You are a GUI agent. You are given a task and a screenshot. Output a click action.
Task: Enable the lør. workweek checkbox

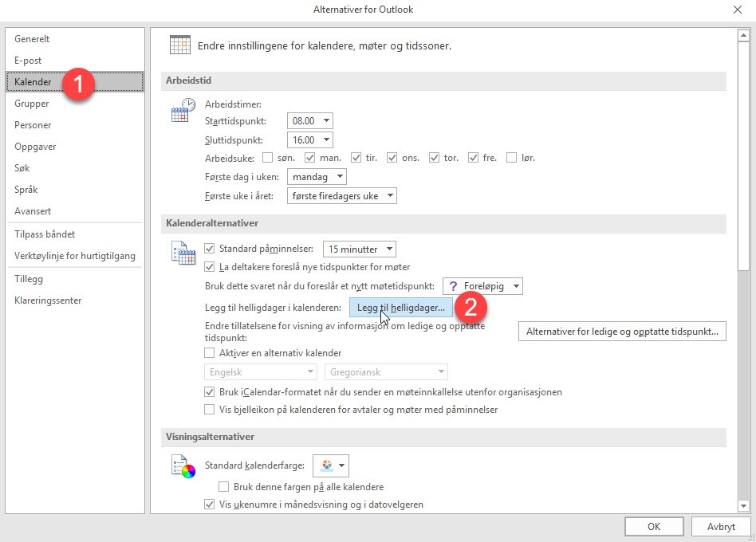(511, 158)
